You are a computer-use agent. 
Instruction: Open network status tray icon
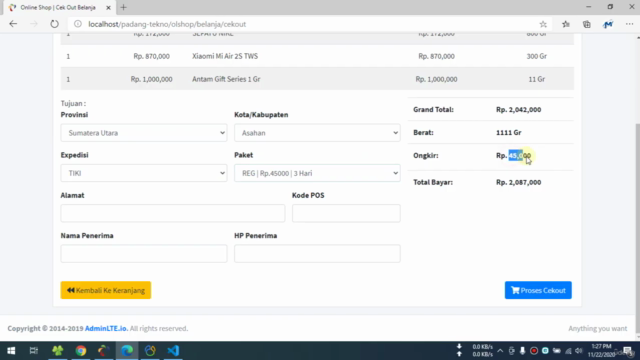(x=568, y=351)
